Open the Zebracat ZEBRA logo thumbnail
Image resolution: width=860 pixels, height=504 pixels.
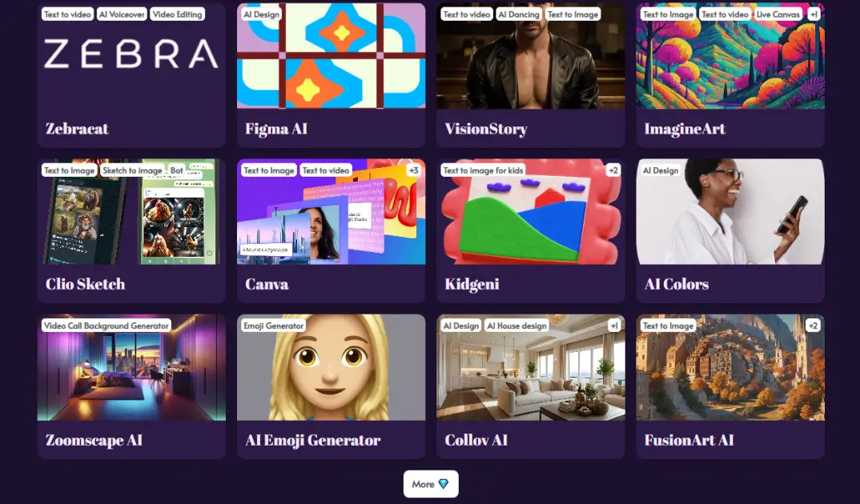coord(131,55)
